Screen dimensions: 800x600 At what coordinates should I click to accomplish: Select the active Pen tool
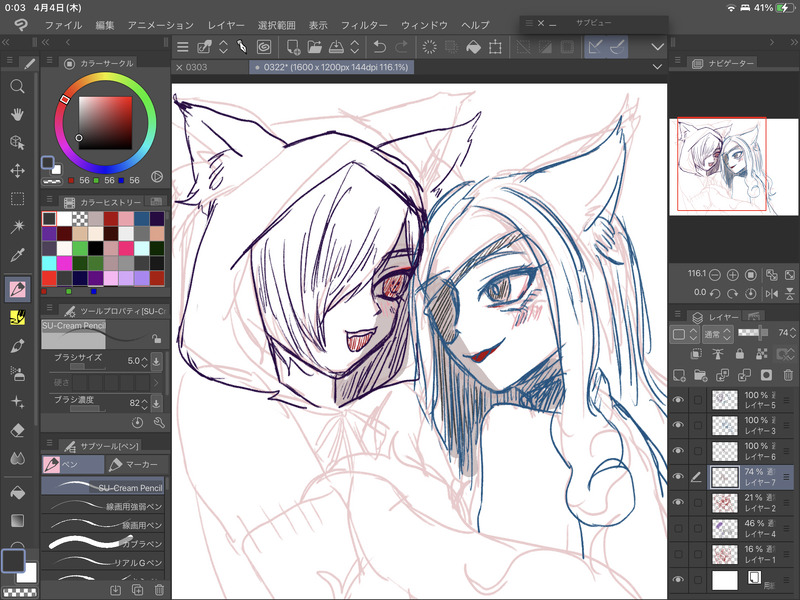tap(17, 289)
